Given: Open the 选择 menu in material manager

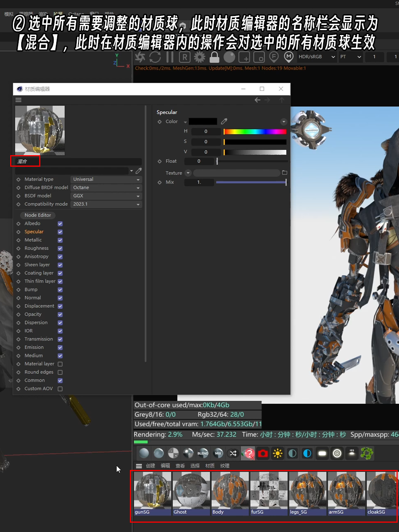Looking at the screenshot, I should coord(195,466).
